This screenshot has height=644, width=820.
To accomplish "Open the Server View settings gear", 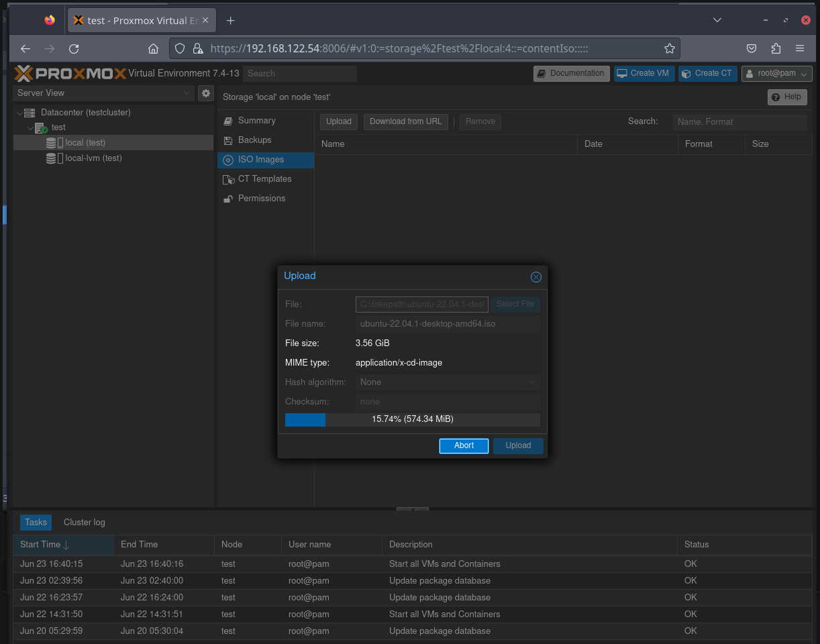I will pyautogui.click(x=205, y=93).
